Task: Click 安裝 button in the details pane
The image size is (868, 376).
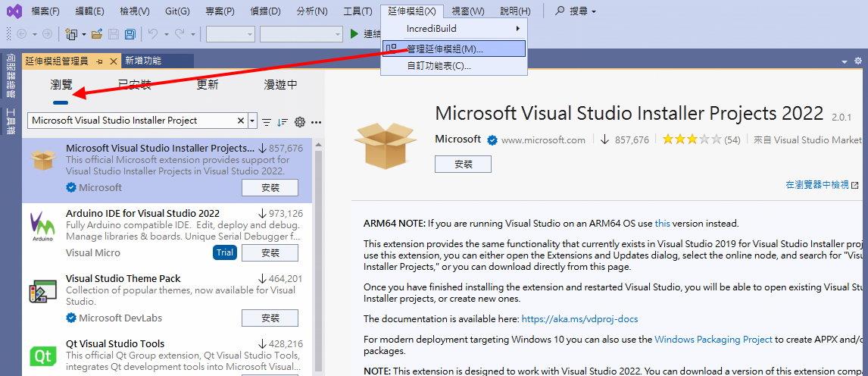Action: [463, 164]
